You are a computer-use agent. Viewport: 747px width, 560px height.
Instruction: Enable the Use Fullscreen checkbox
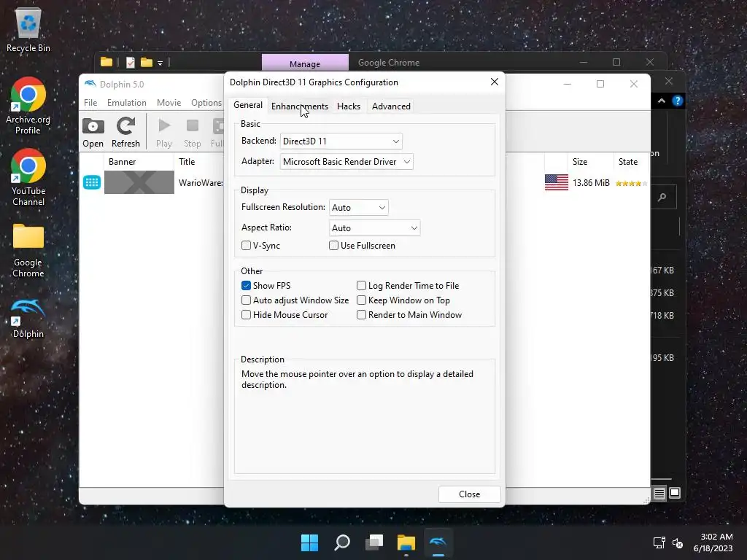click(334, 245)
